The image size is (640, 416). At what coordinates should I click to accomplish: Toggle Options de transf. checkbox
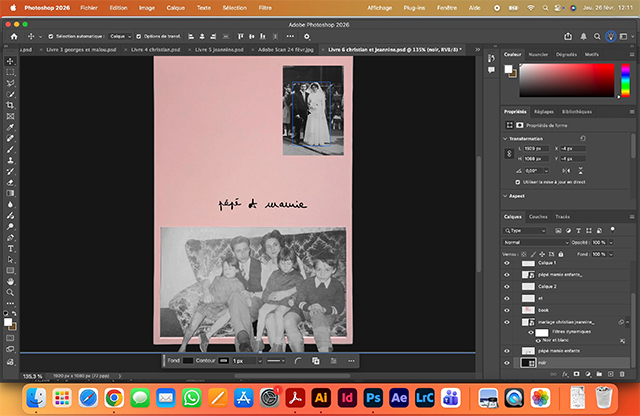[x=138, y=37]
